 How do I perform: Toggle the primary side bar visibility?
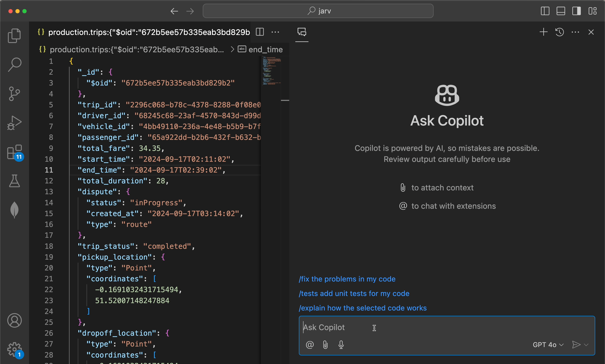click(545, 11)
